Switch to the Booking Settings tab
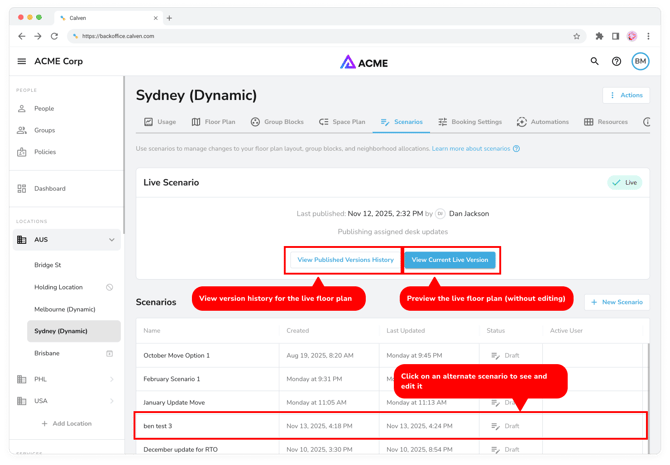Screen dimensions: 670x465 pyautogui.click(x=470, y=122)
